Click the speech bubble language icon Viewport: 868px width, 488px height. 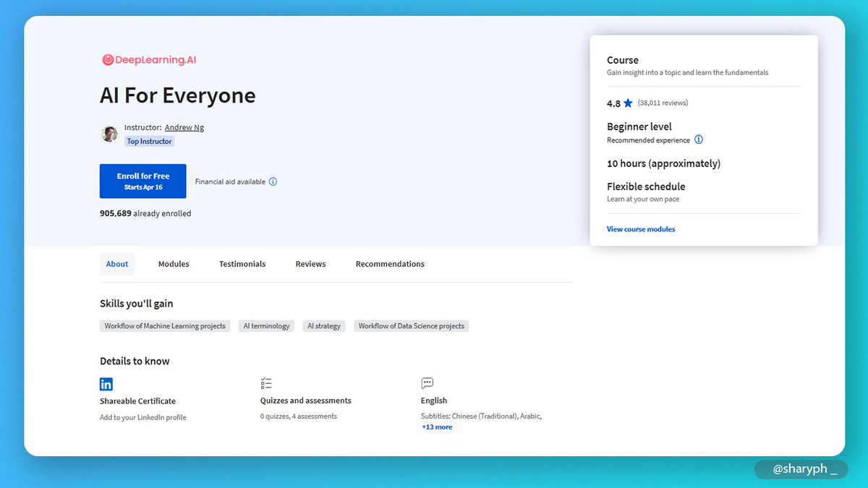click(x=427, y=383)
